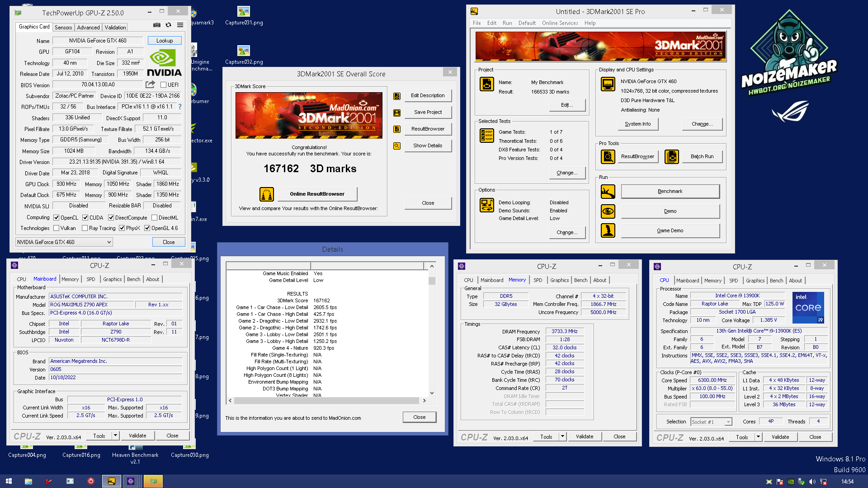
Task: Click Windows Start button on taskbar
Action: click(9, 481)
